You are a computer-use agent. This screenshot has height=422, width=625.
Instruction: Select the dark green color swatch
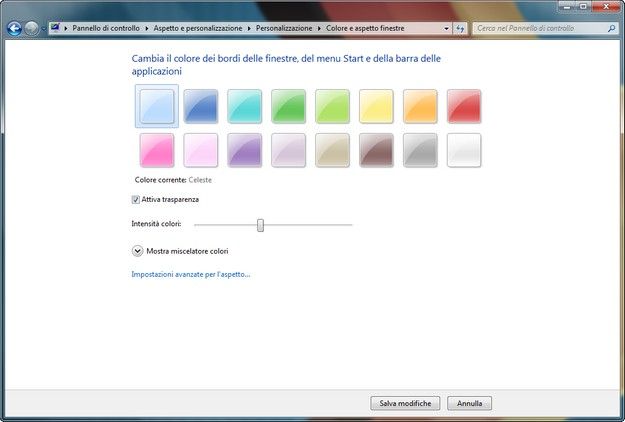tap(288, 106)
